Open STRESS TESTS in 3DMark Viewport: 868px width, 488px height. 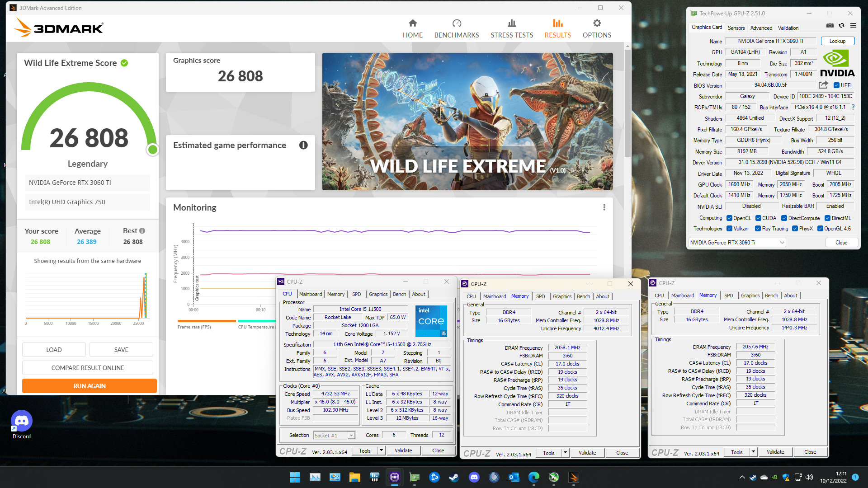pyautogui.click(x=512, y=28)
